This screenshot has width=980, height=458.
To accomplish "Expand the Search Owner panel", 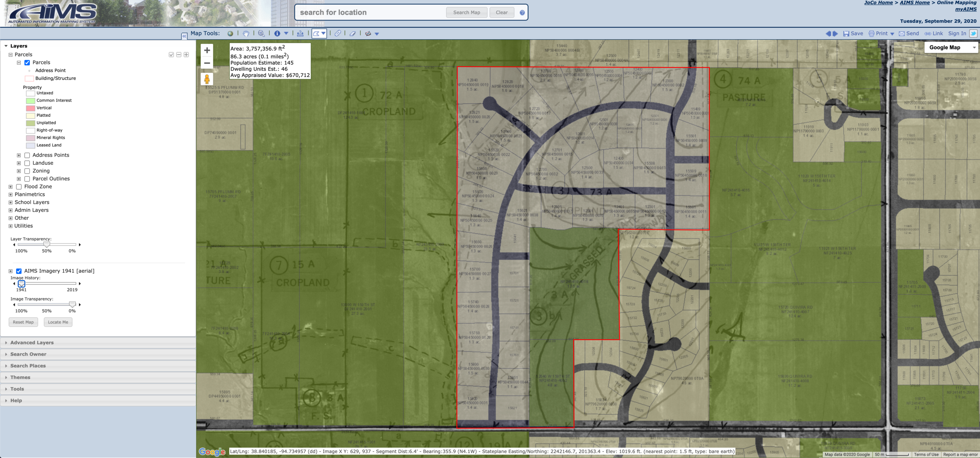I will click(28, 354).
